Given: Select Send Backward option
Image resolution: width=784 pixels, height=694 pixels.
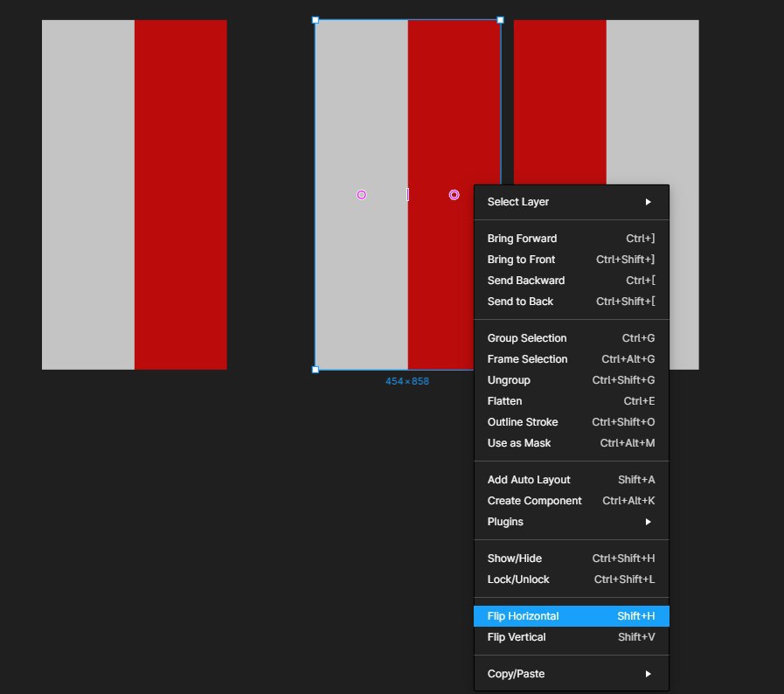Looking at the screenshot, I should 571,281.
